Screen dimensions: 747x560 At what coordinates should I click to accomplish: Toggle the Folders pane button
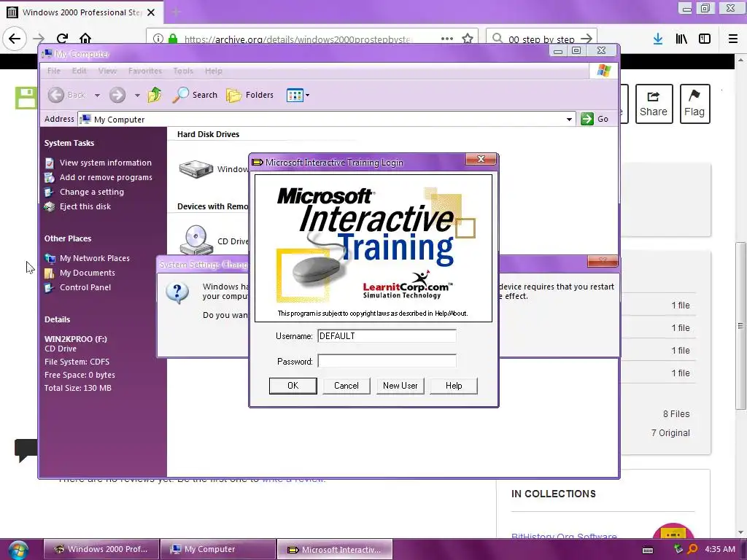click(x=249, y=95)
